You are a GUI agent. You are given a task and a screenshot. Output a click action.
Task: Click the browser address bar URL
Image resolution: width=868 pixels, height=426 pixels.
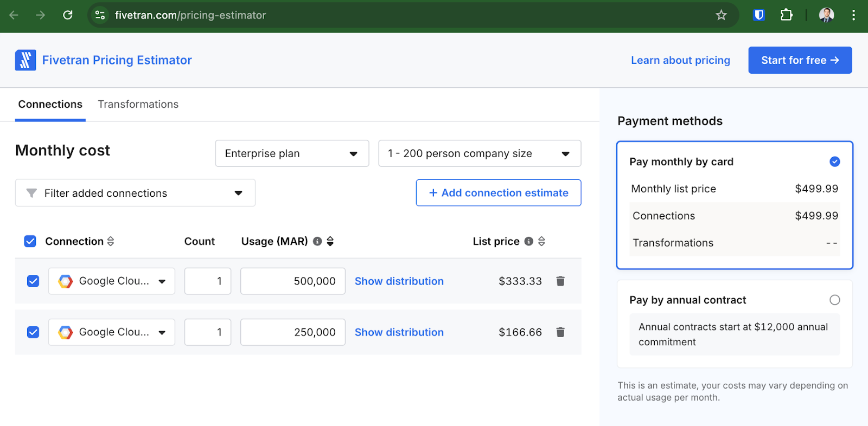190,15
